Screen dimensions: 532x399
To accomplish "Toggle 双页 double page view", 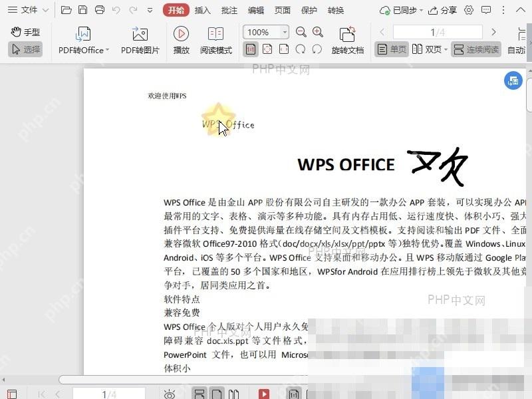I will point(427,49).
